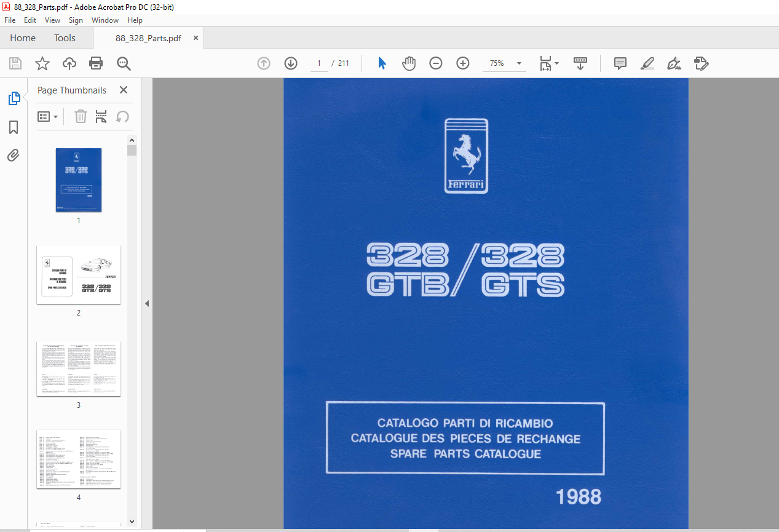The height and width of the screenshot is (532, 779).
Task: Open the Edit menu
Action: click(30, 20)
